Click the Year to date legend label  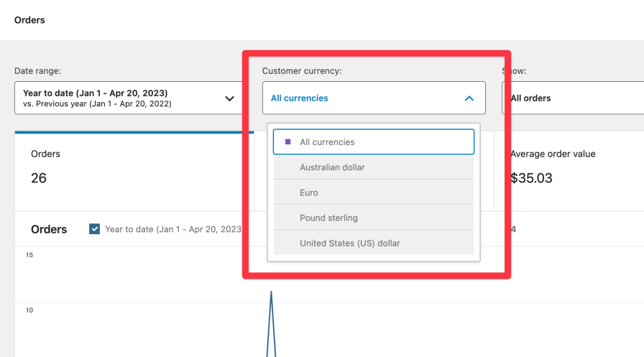[x=172, y=229]
